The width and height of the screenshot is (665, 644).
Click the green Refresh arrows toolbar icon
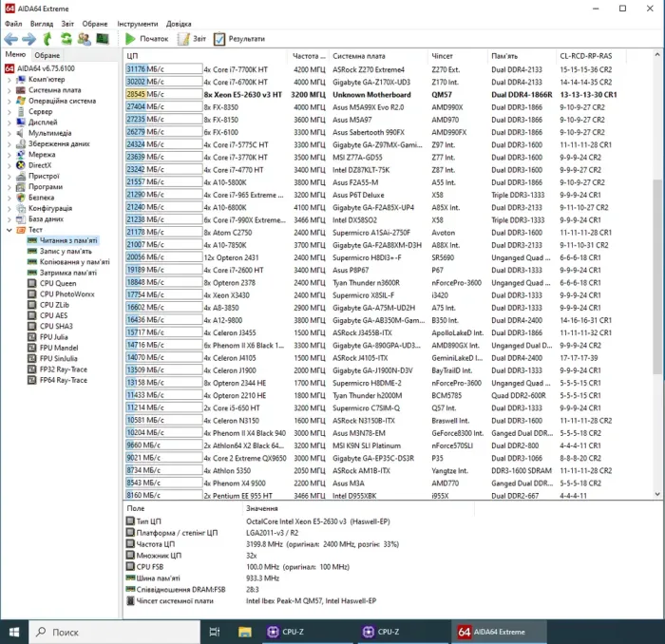click(x=66, y=39)
